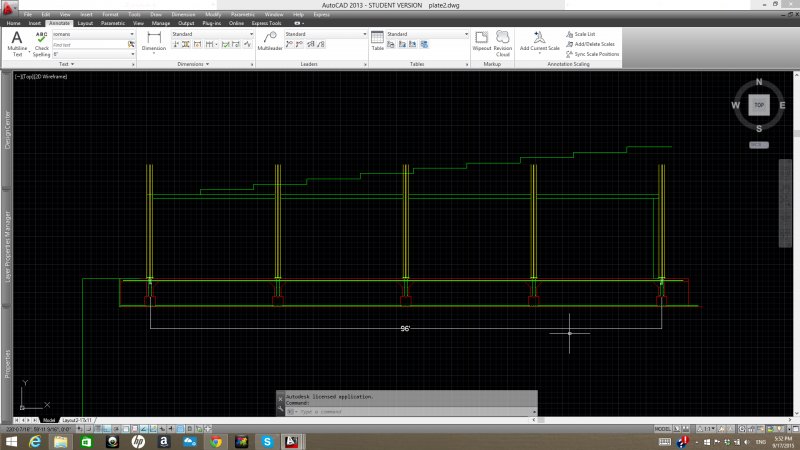The image size is (800, 450).
Task: Click the 2D Wireframe visual style control
Action: [51, 77]
